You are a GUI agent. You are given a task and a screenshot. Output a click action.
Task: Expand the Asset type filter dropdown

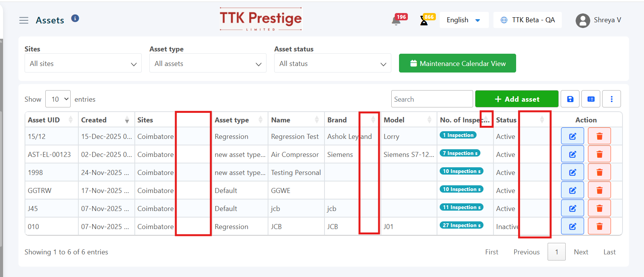click(x=208, y=63)
